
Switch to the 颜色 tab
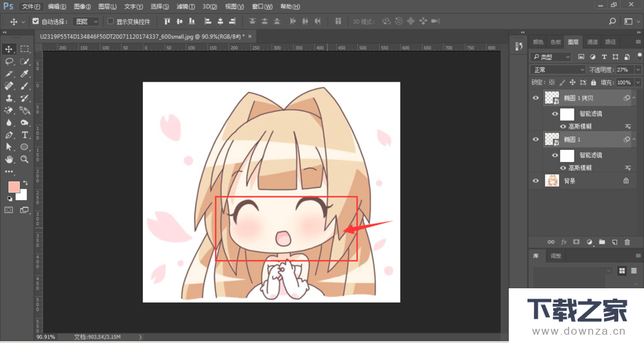(x=538, y=42)
